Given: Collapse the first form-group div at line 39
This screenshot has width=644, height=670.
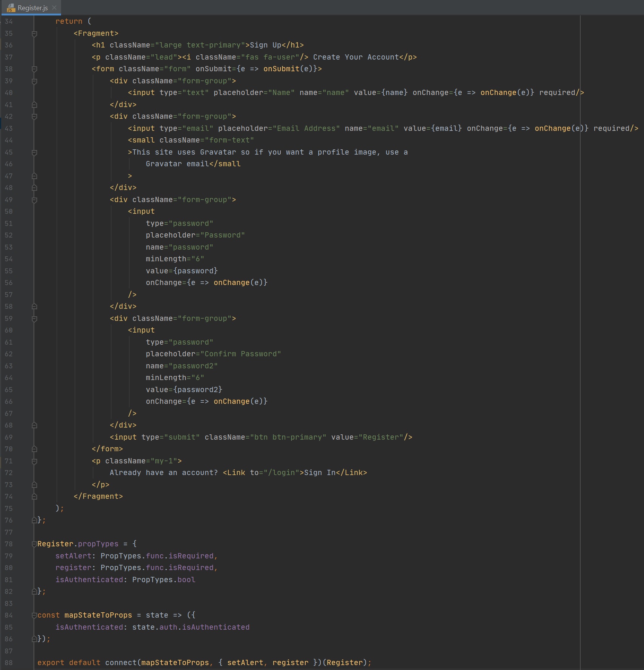Looking at the screenshot, I should [34, 81].
